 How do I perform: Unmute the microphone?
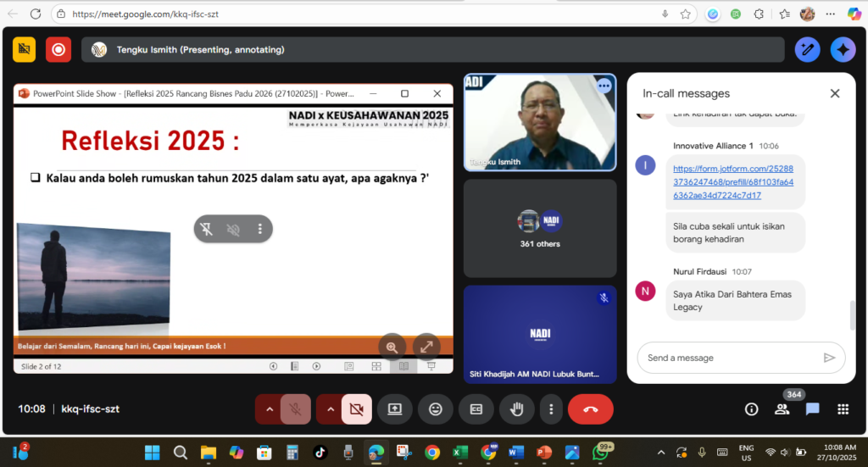(296, 409)
